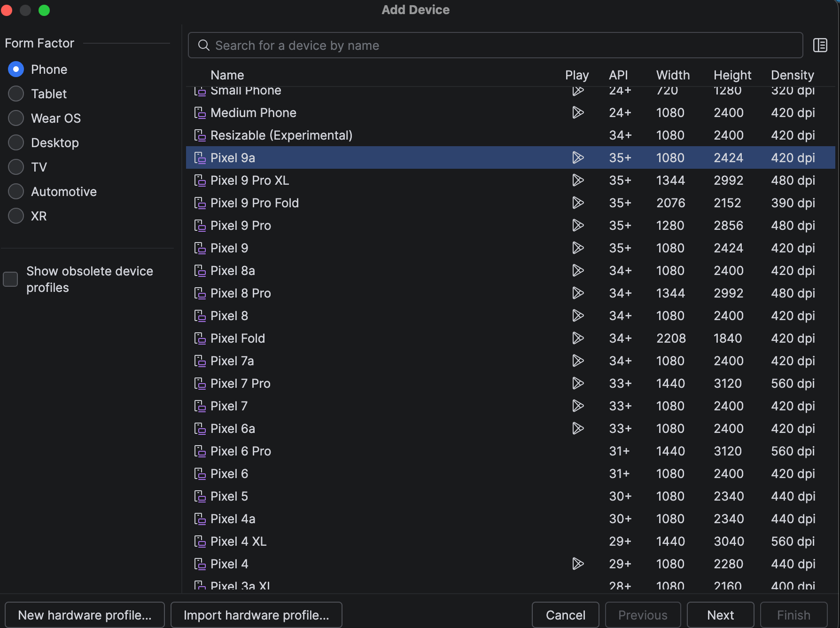The image size is (840, 628).
Task: Select the TV form factor
Action: click(x=16, y=167)
